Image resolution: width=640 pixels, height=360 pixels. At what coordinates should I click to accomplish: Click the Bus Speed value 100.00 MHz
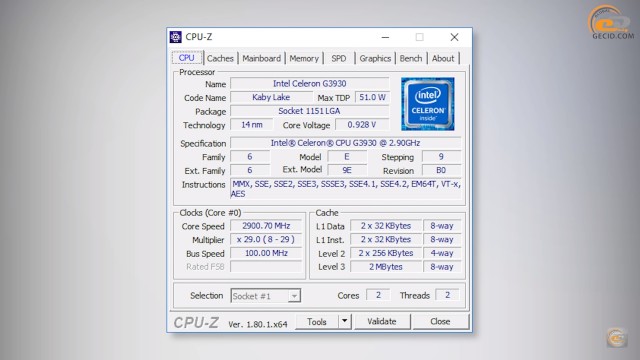266,253
